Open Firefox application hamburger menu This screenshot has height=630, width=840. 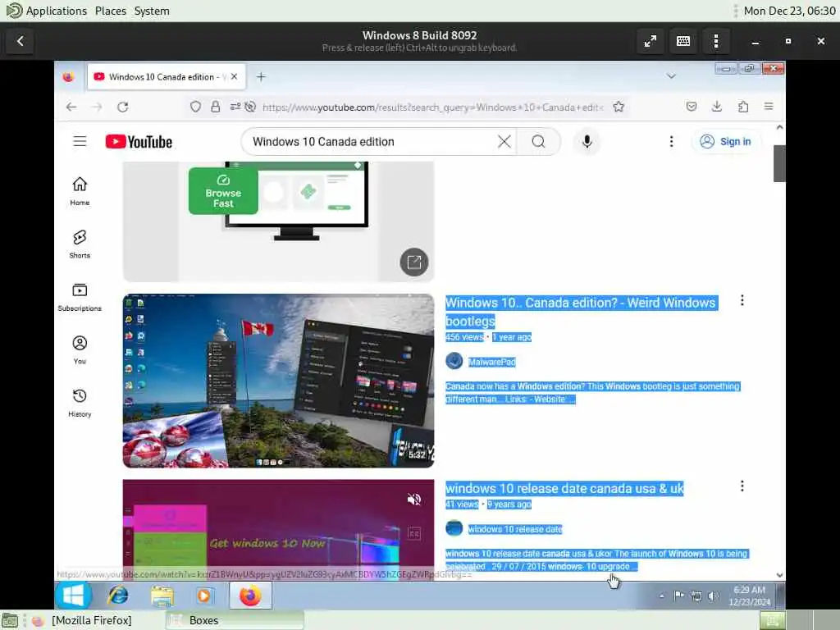point(769,107)
